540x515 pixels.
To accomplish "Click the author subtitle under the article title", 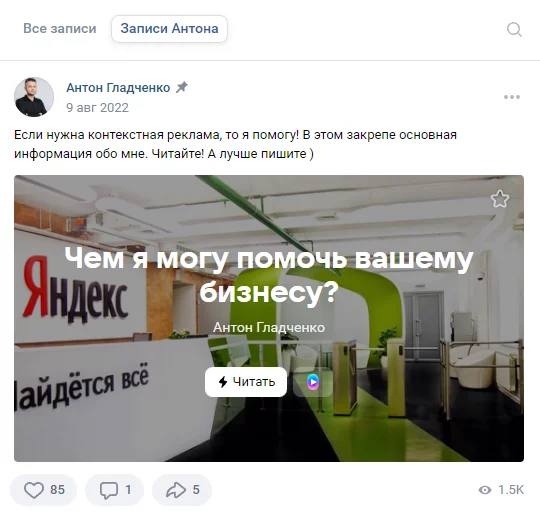I will (x=269, y=328).
